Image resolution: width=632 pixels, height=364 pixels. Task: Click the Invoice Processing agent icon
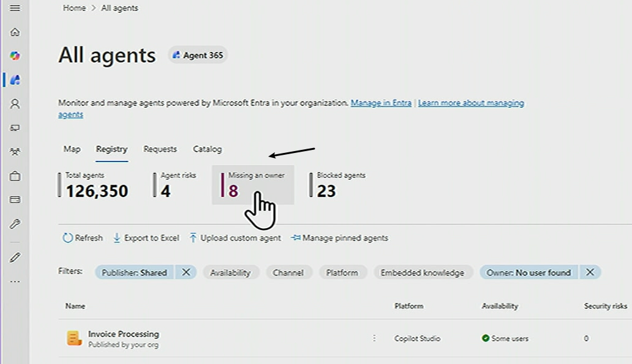(x=74, y=338)
